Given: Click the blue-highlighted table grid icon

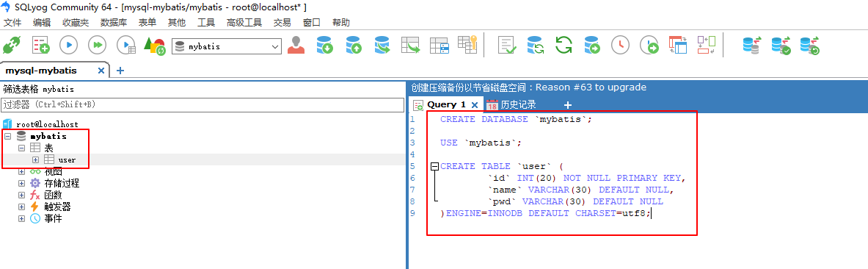Looking at the screenshot, I should point(440,45).
